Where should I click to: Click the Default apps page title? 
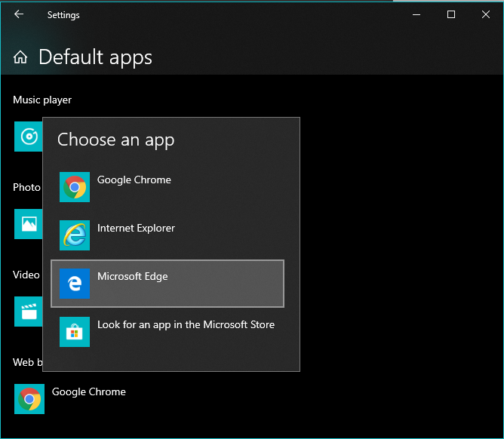pyautogui.click(x=95, y=57)
